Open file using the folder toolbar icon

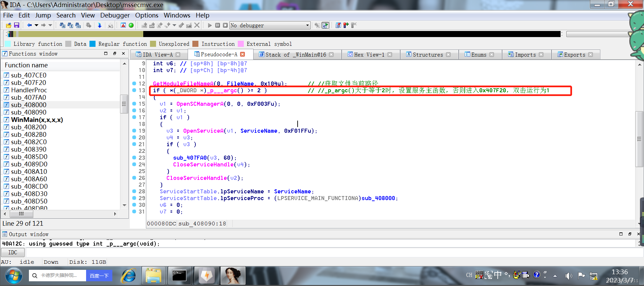pyautogui.click(x=9, y=25)
